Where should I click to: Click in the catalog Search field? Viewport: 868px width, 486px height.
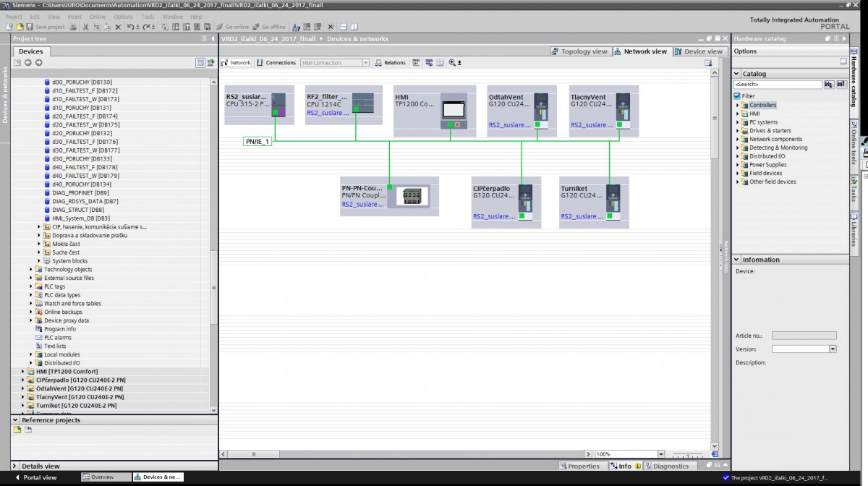point(778,85)
